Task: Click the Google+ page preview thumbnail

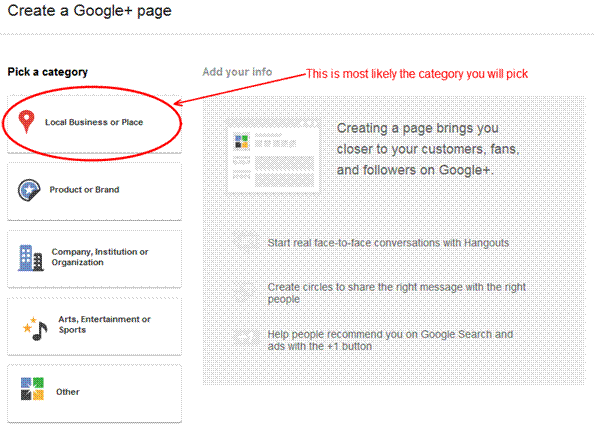Action: tap(274, 155)
